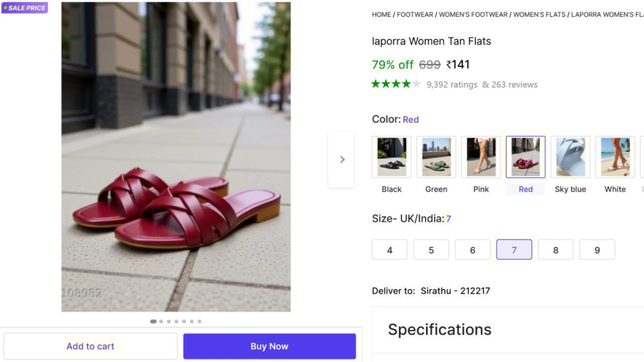Open WOMEN'S FLATS breadcrumb link
The image size is (644, 362).
tap(539, 14)
